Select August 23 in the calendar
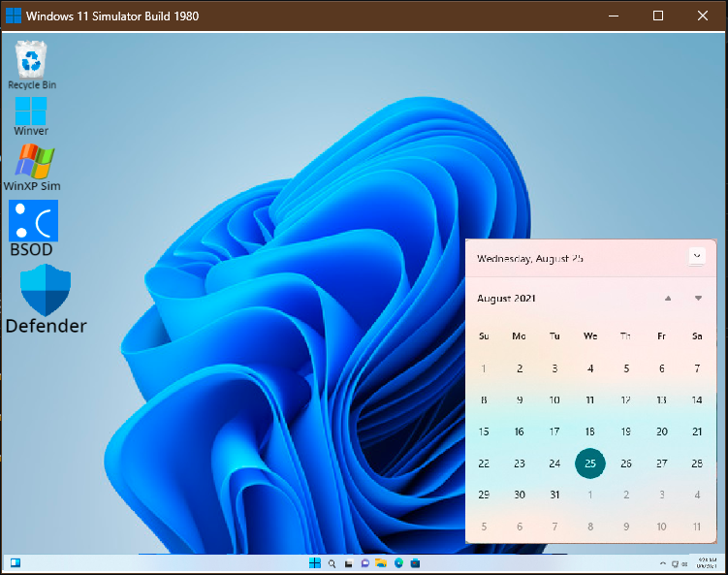Screen dimensions: 728x575 pos(520,463)
